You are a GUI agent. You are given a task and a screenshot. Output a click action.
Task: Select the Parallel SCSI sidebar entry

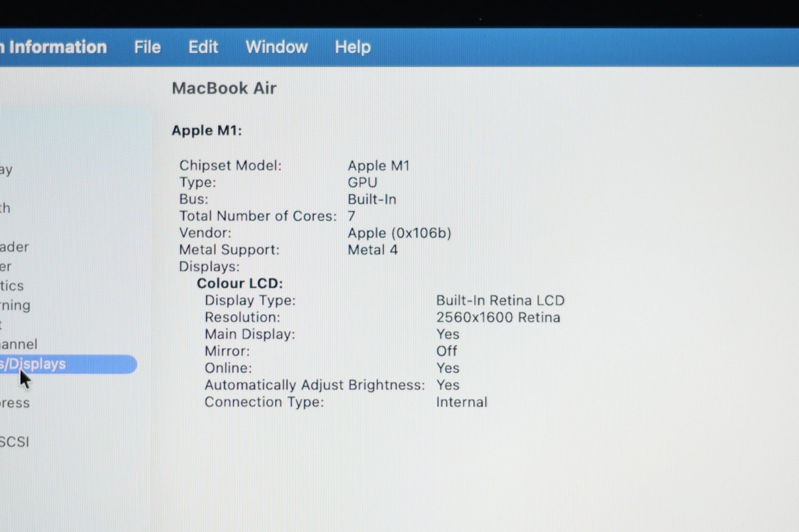point(14,442)
